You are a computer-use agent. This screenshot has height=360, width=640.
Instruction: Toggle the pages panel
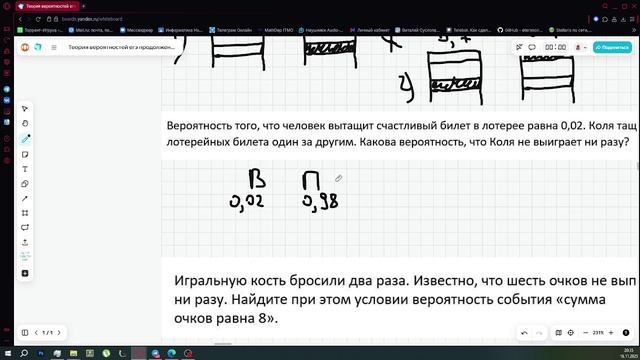pos(25,333)
